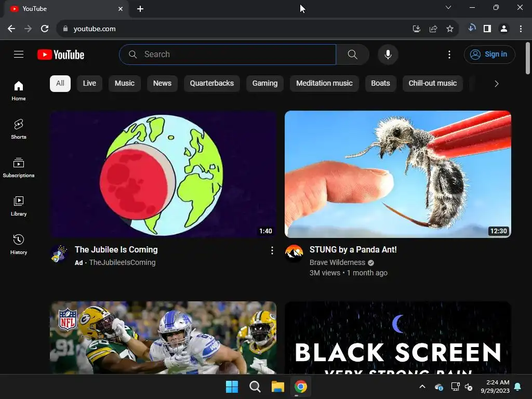Open the Chrome profile icon

point(504,29)
